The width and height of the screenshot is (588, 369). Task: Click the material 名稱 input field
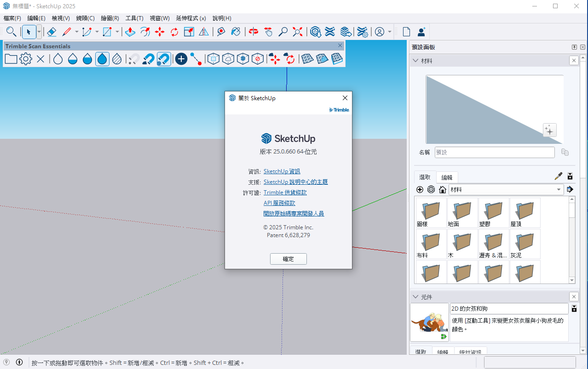495,152
